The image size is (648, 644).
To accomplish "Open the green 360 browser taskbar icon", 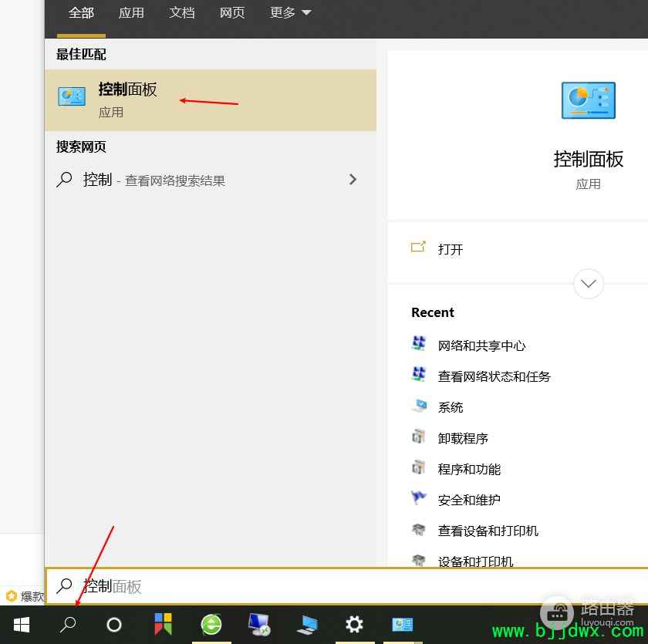I will tap(211, 625).
